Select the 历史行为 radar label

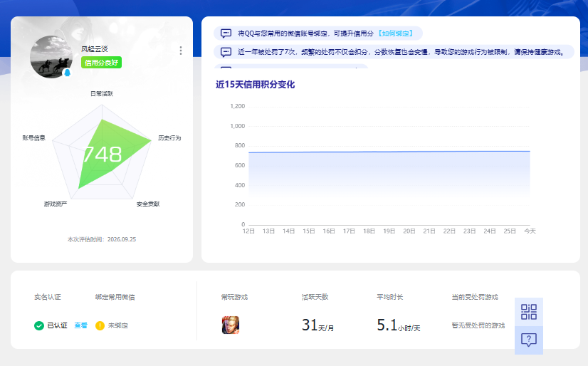click(169, 138)
